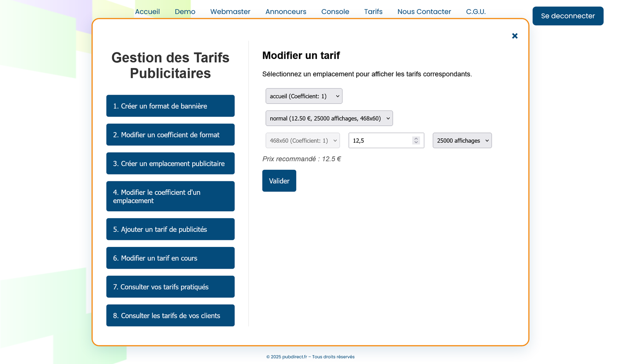The image size is (621, 364).
Task: Navigate to the Tarifs page
Action: point(373,12)
